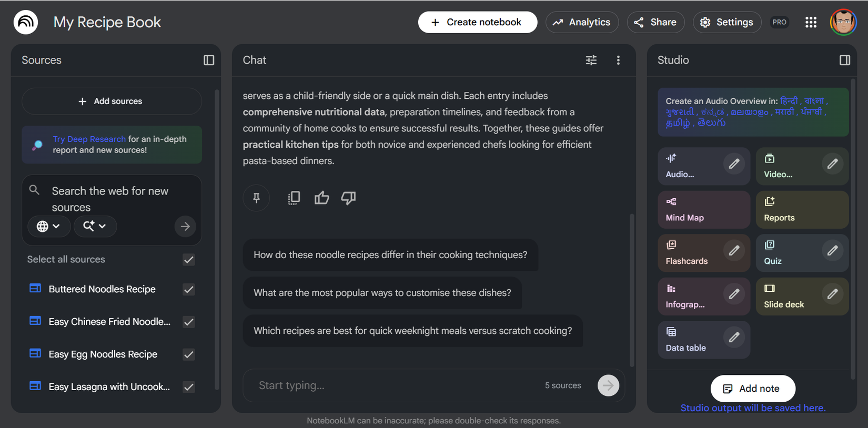Image resolution: width=868 pixels, height=428 pixels.
Task: Collapse the Studio panel
Action: point(844,60)
